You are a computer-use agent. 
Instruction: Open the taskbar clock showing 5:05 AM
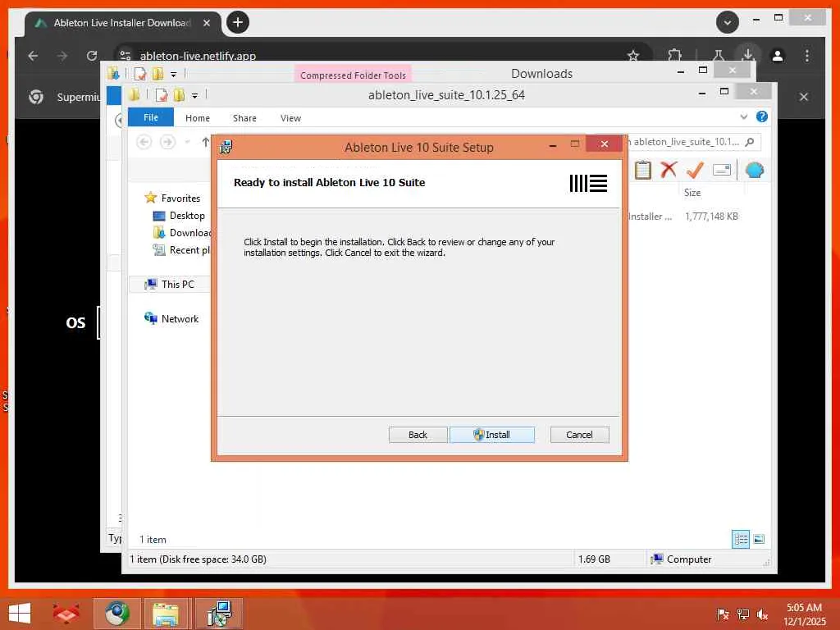coord(804,614)
